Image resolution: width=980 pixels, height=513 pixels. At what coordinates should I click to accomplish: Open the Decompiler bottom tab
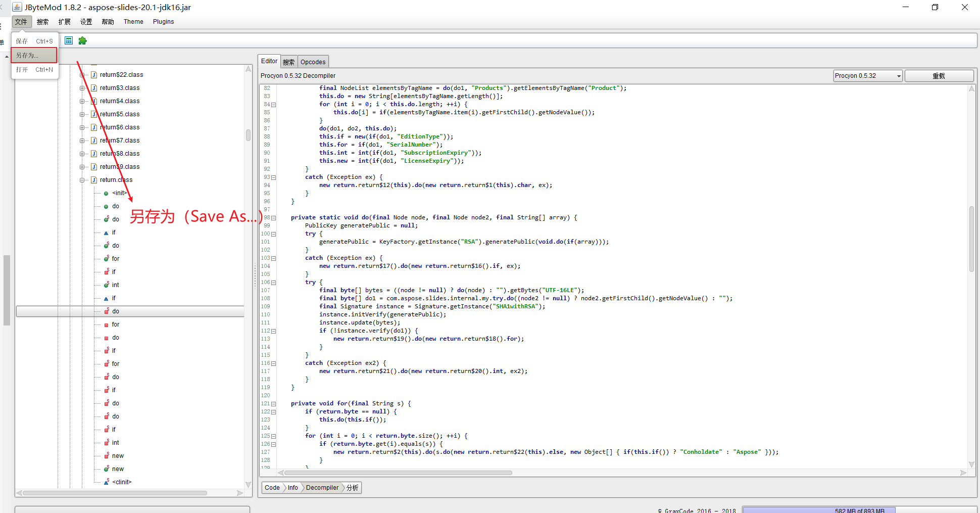pos(322,488)
